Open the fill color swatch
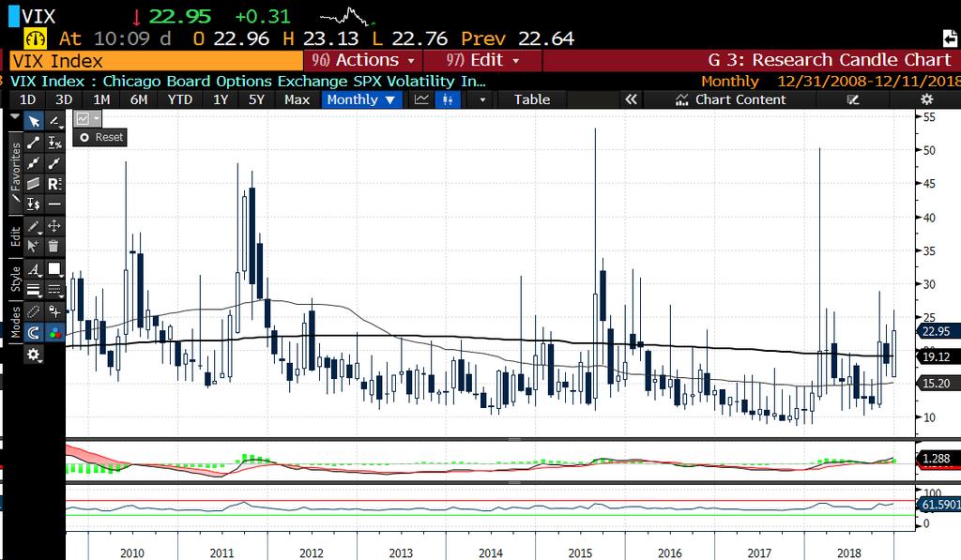Viewport: 961px width, 560px height. 54,269
